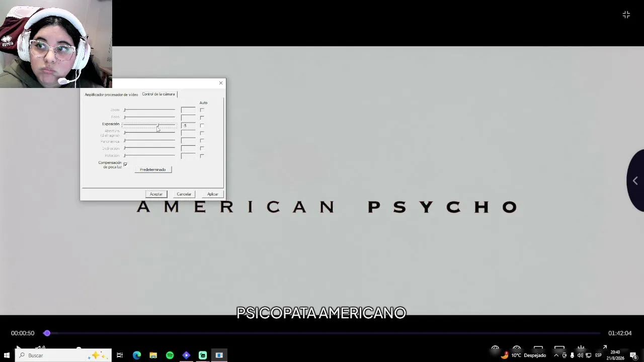This screenshot has width=644, height=362.
Task: Click the elapsed time 00:00:50
Action: point(23,333)
